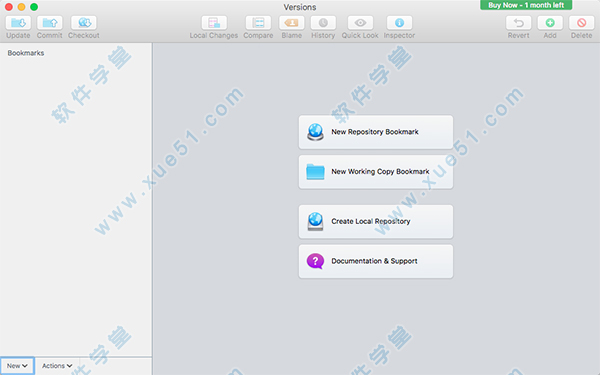This screenshot has height=375, width=600.
Task: Open the Inspector panel
Action: pyautogui.click(x=399, y=23)
